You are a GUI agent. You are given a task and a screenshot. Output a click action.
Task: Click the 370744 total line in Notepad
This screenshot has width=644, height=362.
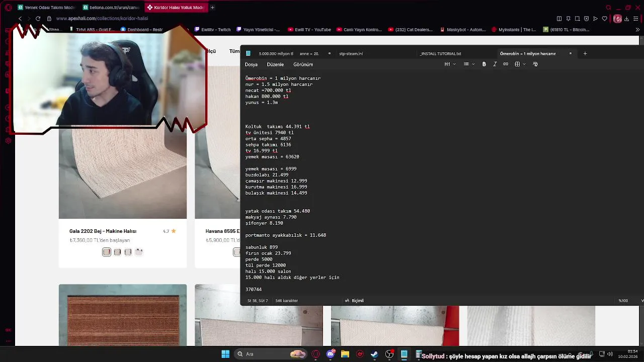point(254,290)
